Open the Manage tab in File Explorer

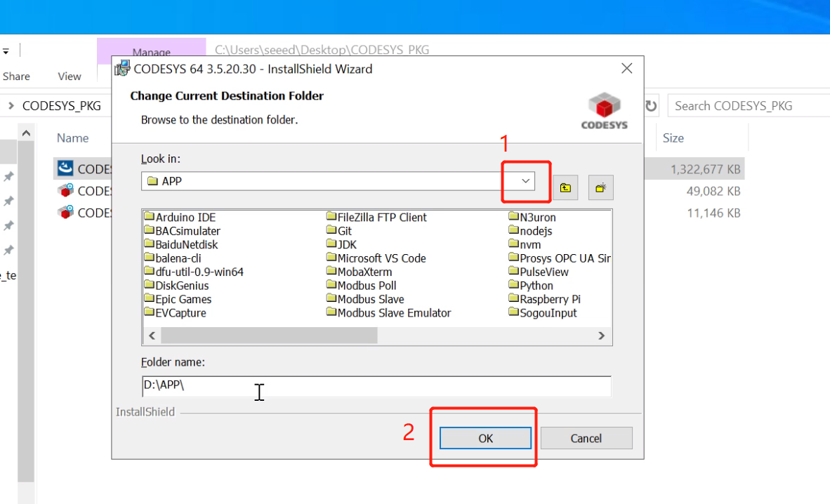pos(152,52)
